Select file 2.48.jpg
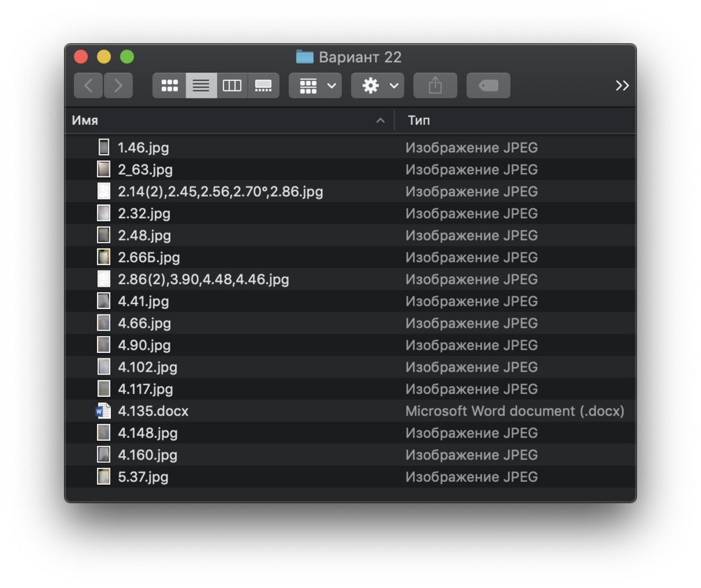The height and width of the screenshot is (588, 701). [350, 235]
